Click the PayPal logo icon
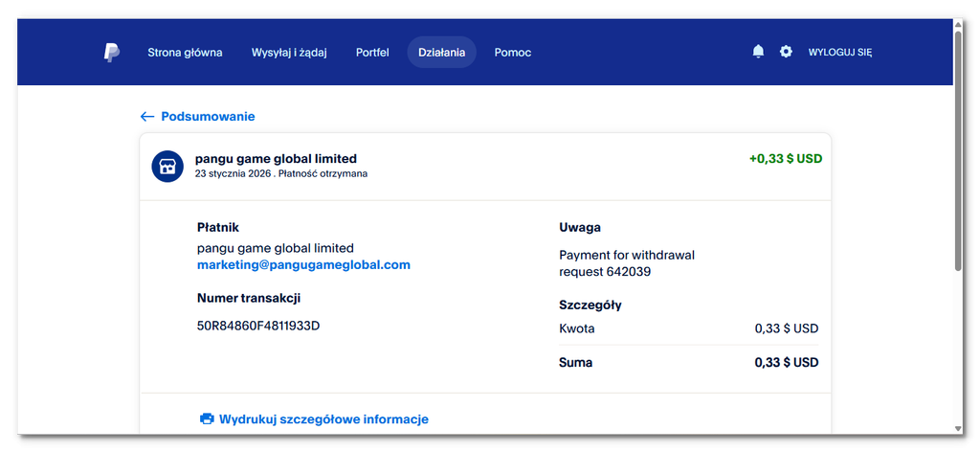This screenshot has width=980, height=452. pos(111,53)
